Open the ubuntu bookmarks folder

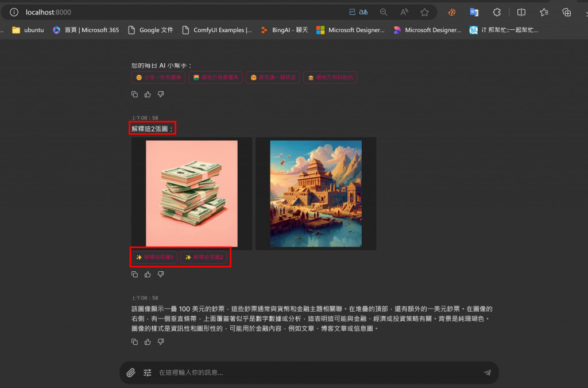pos(28,30)
